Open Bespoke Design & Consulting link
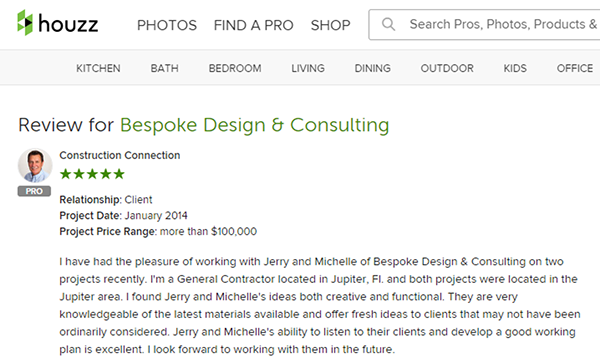 (x=254, y=125)
